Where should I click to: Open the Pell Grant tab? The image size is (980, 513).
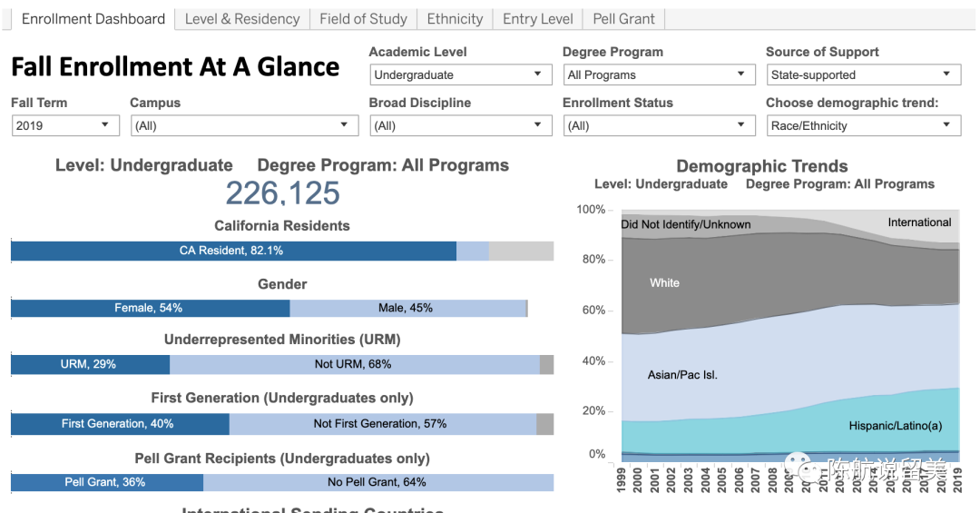624,19
